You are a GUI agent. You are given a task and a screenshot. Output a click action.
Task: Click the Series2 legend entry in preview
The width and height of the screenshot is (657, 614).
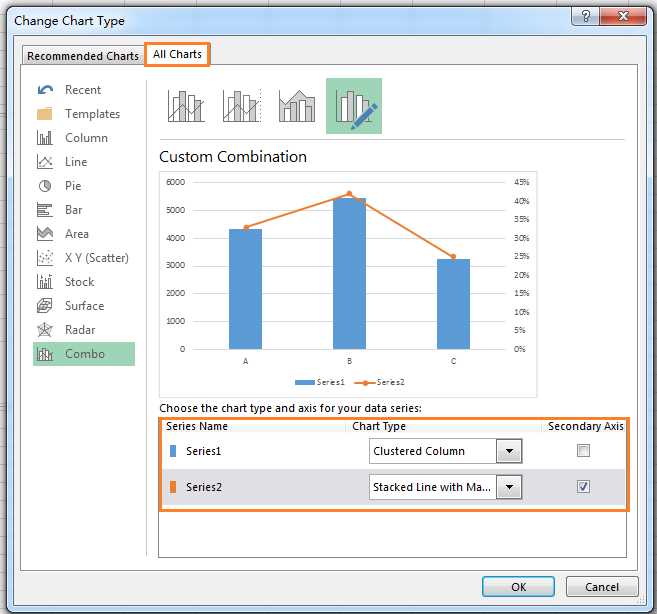pos(380,382)
